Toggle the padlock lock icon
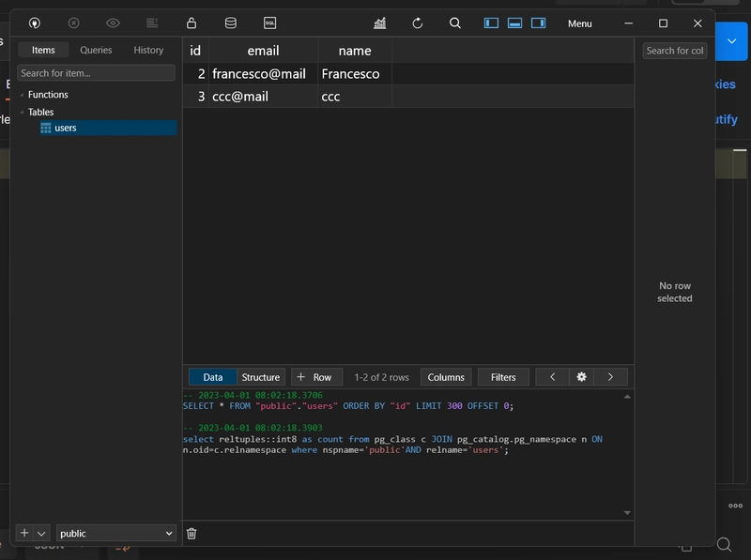Image resolution: width=751 pixels, height=560 pixels. pos(192,23)
